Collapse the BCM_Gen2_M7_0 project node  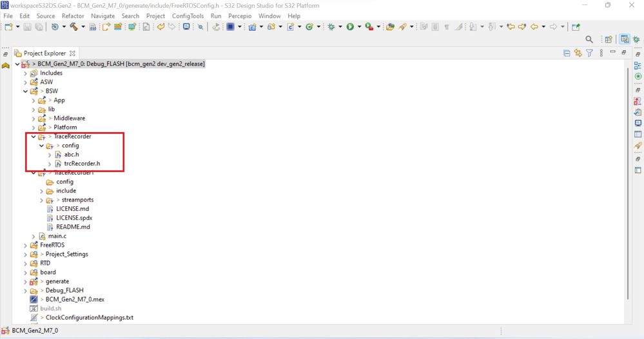coord(17,64)
